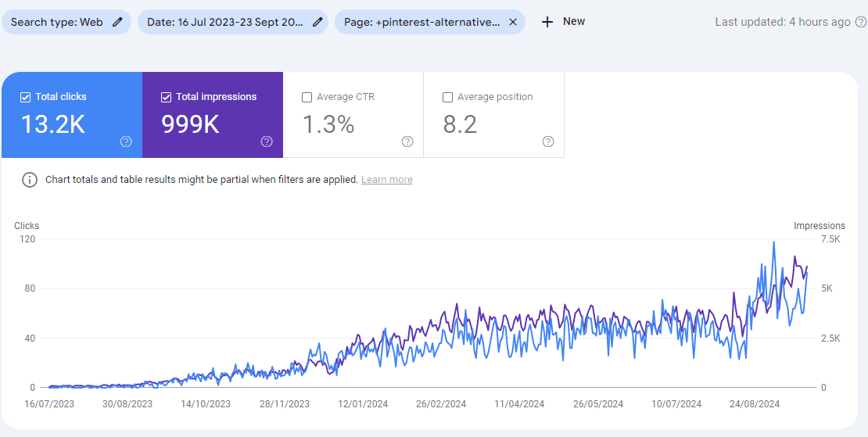Click the pencil icon on Date filter
The width and height of the screenshot is (868, 437).
coord(317,22)
